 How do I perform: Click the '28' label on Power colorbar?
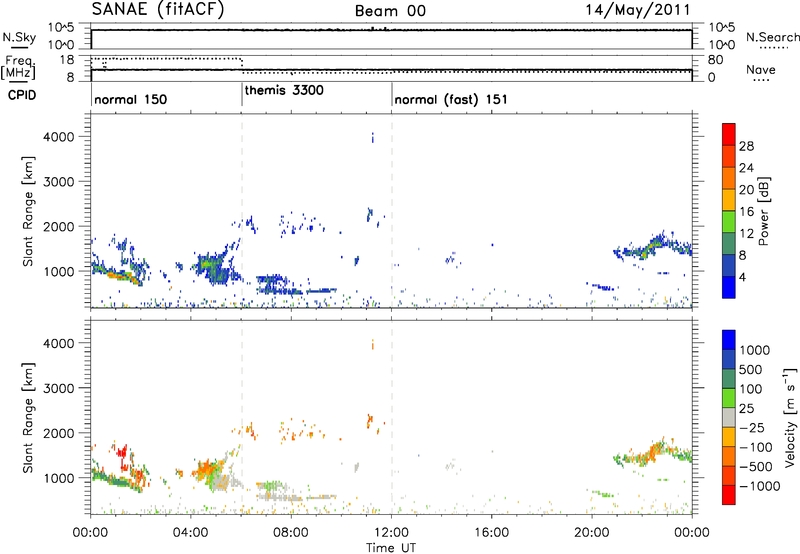(746, 146)
